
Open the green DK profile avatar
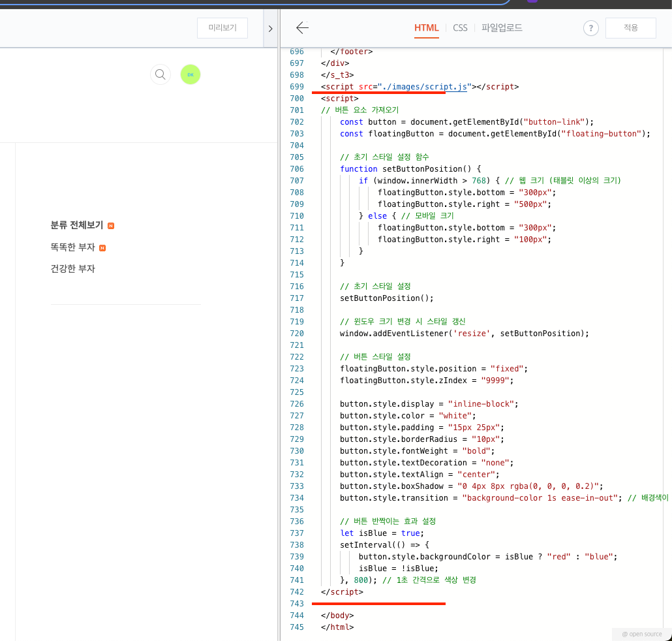point(191,74)
